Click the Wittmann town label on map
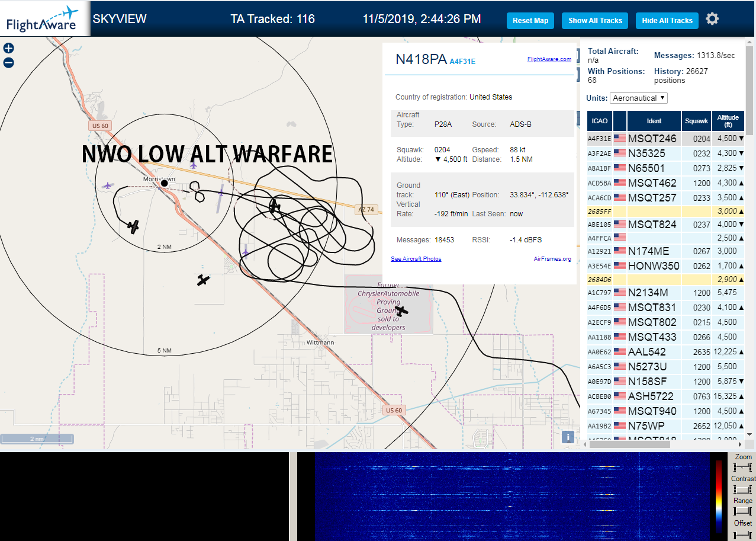Screen dimensions: 756x541 point(320,342)
